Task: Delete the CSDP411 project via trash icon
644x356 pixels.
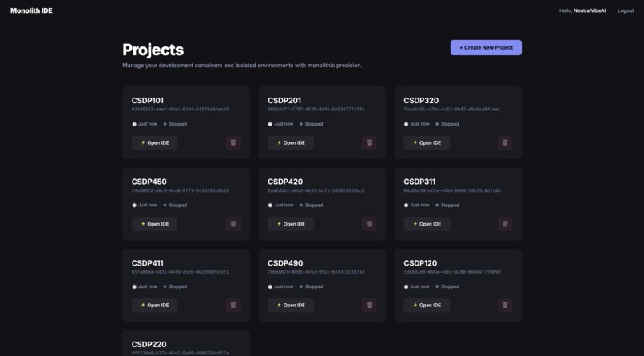Action: pos(233,305)
